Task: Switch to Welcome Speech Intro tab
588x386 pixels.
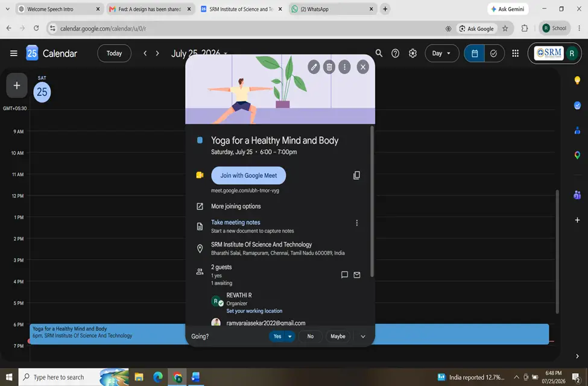Action: coord(60,9)
